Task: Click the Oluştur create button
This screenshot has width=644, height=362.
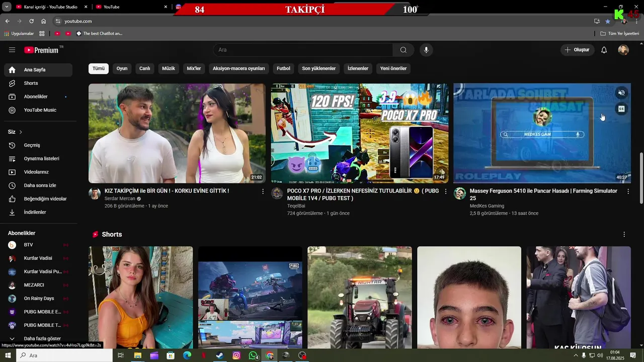Action: pos(577,50)
